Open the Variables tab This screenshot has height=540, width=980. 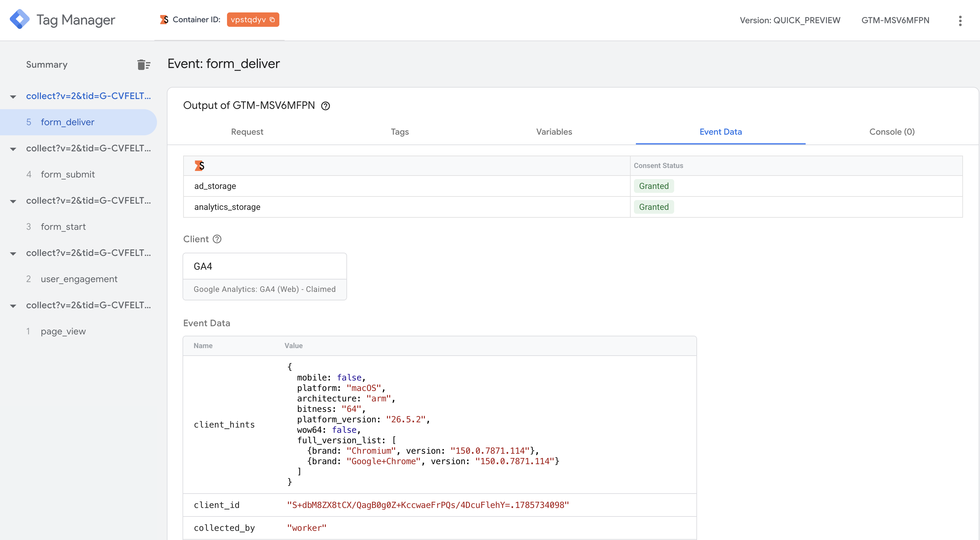[554, 132]
